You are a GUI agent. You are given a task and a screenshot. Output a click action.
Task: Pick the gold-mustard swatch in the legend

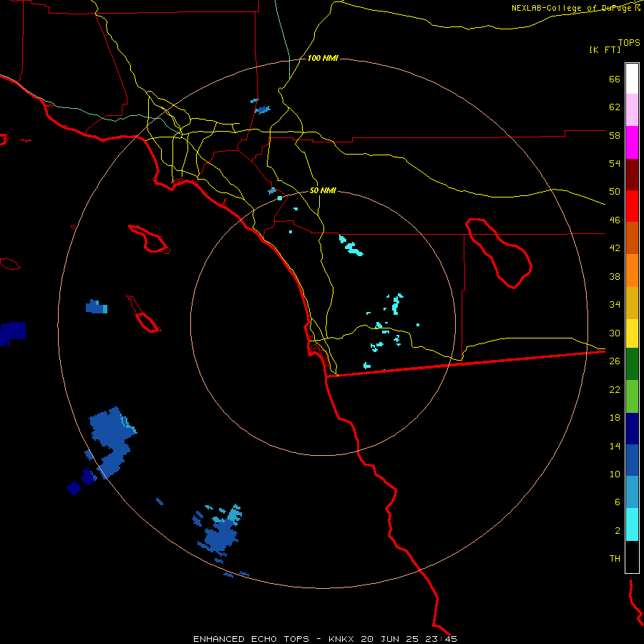click(x=632, y=303)
